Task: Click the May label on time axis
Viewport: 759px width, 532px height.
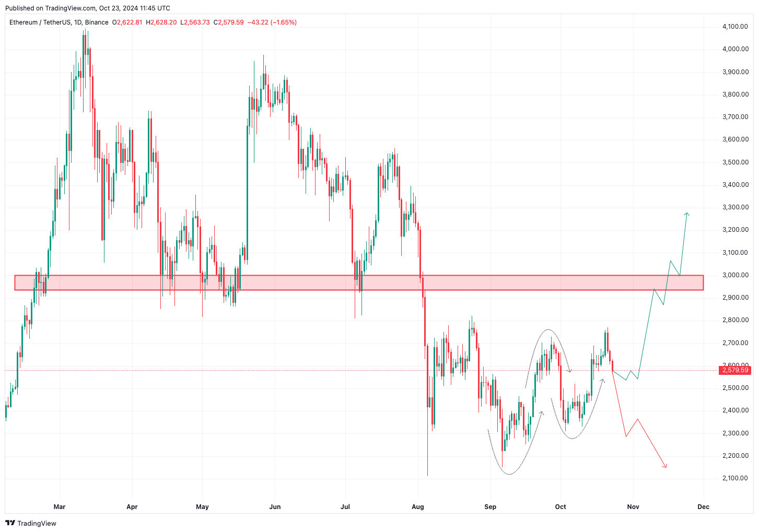Action: 202,506
